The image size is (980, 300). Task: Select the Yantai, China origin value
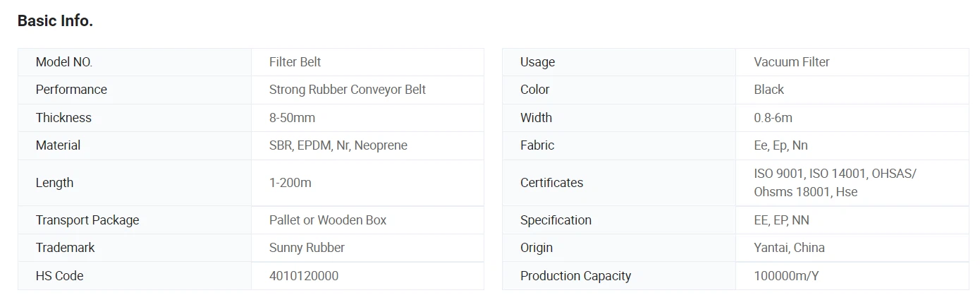(789, 248)
